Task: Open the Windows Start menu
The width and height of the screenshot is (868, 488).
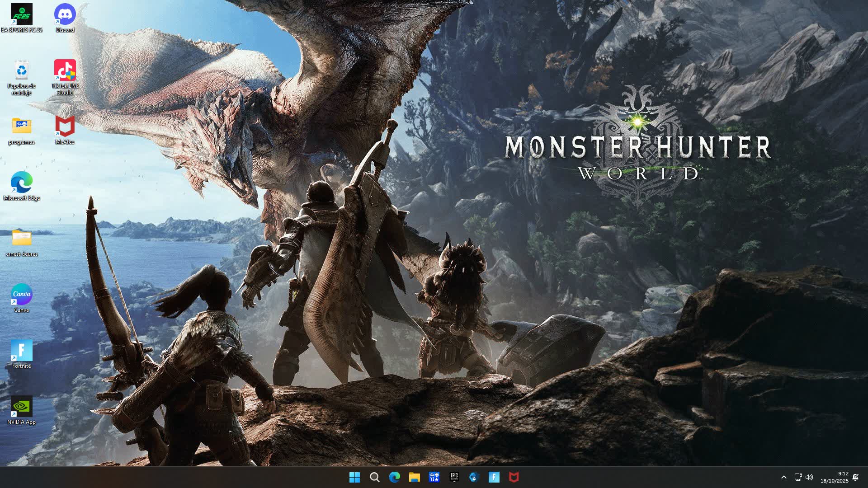Action: (x=355, y=477)
